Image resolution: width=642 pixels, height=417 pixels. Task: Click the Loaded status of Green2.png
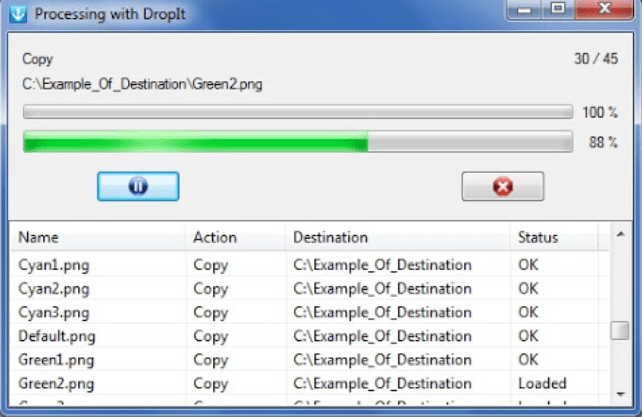[x=542, y=384]
